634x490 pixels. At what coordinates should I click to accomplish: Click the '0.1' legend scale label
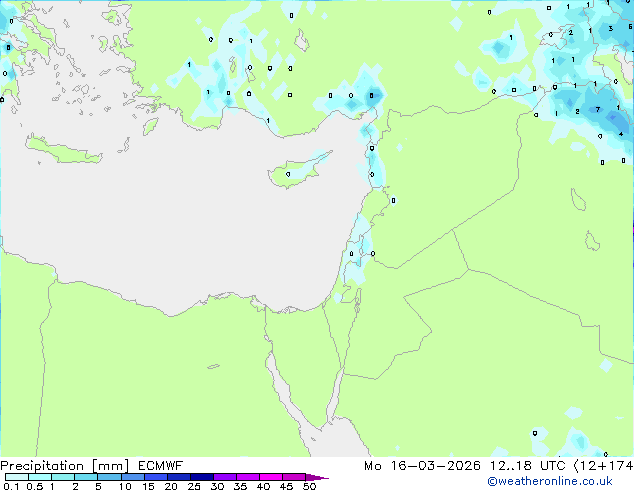coord(11,486)
